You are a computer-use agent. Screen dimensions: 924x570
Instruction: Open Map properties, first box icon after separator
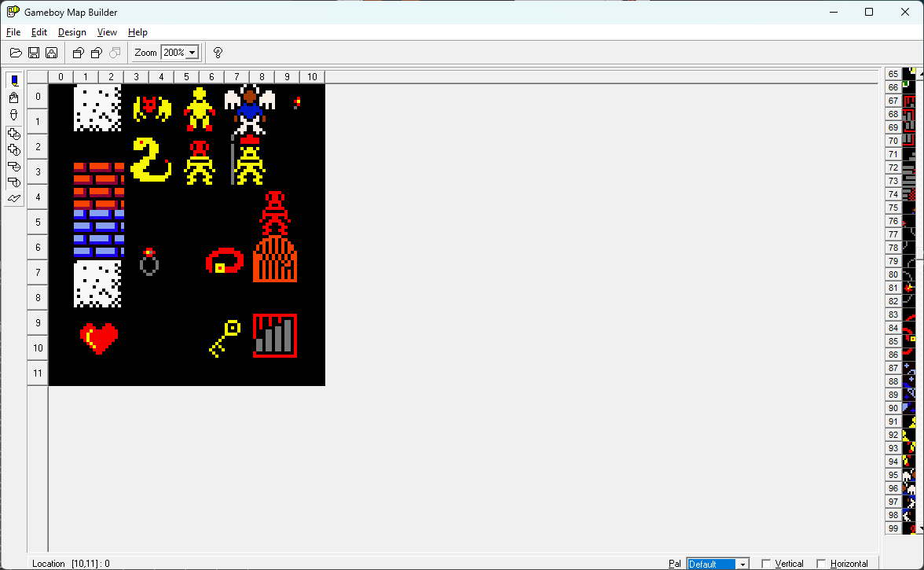click(x=78, y=53)
